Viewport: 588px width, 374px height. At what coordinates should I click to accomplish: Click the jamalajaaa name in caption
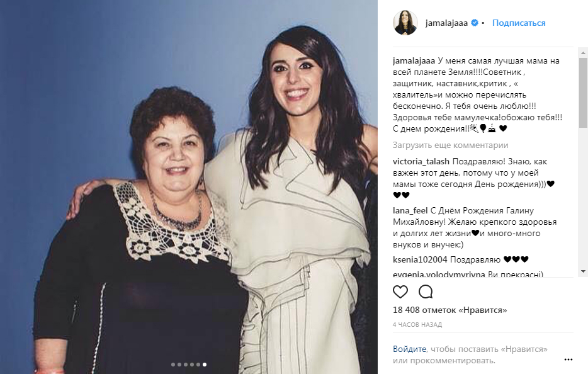click(x=414, y=61)
